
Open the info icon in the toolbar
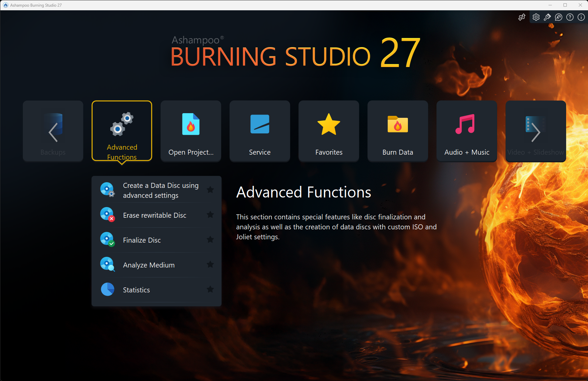(x=581, y=17)
